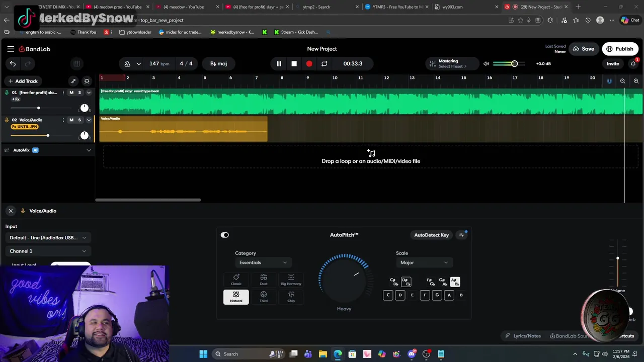644x362 pixels.
Task: Toggle AutoPitch on/off switch
Action: (x=224, y=235)
